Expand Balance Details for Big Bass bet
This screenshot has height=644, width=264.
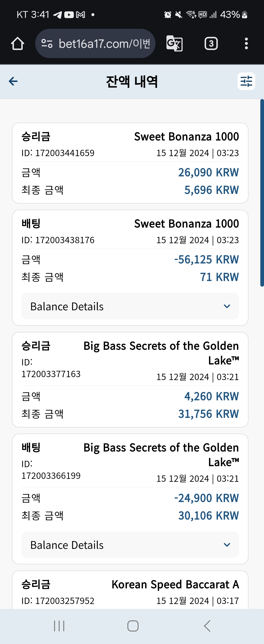coord(130,545)
